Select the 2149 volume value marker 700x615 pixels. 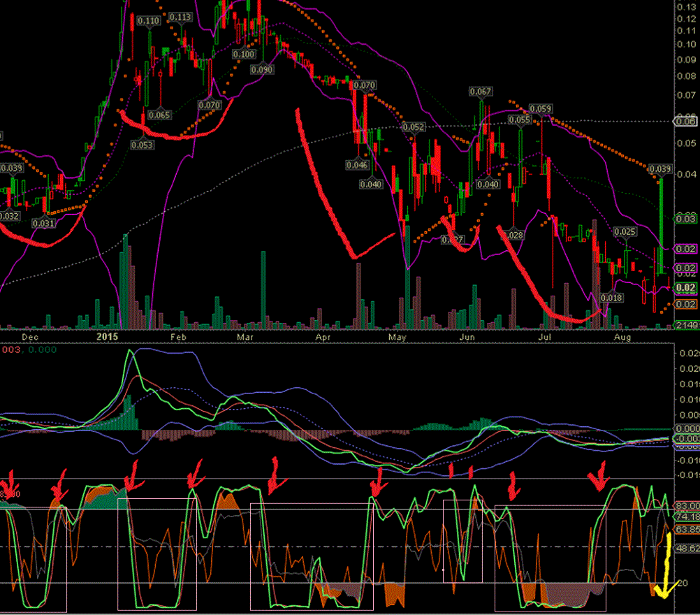click(x=687, y=325)
